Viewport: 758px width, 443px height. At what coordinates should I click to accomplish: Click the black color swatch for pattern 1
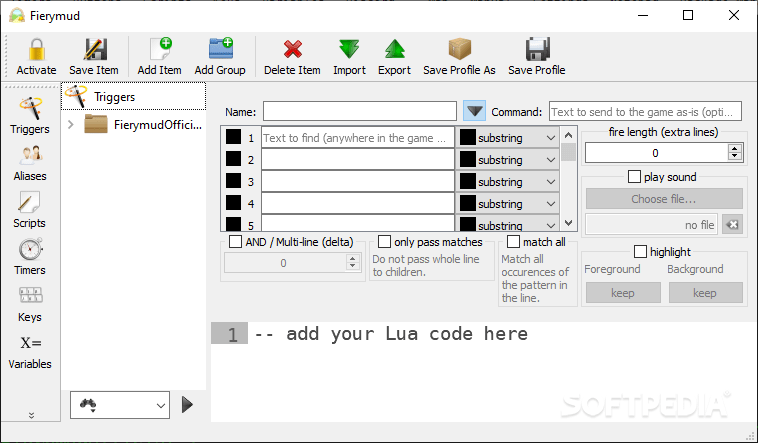coord(233,137)
